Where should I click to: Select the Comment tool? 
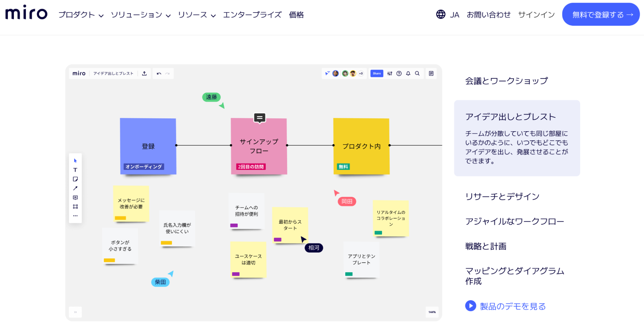[x=75, y=198]
